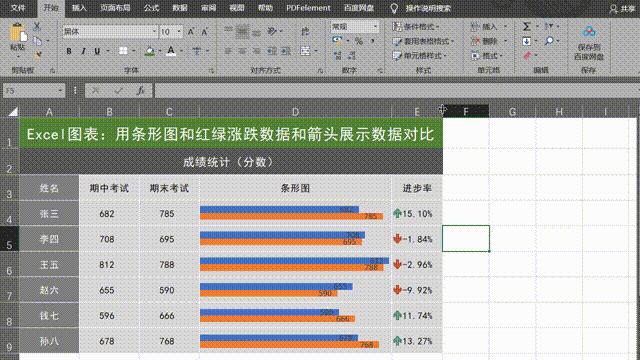Image resolution: width=640 pixels, height=360 pixels.
Task: Click the Cut scissors icon
Action: tap(37, 27)
